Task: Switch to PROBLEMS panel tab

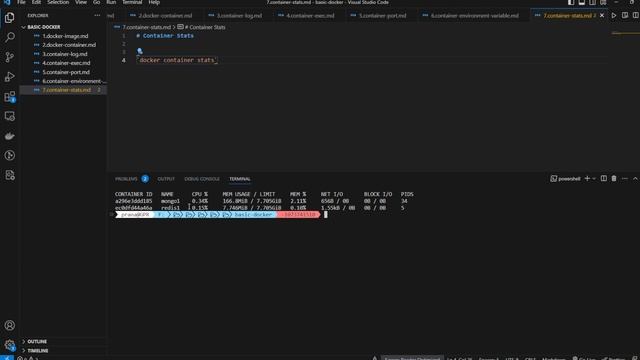Action: [x=126, y=179]
